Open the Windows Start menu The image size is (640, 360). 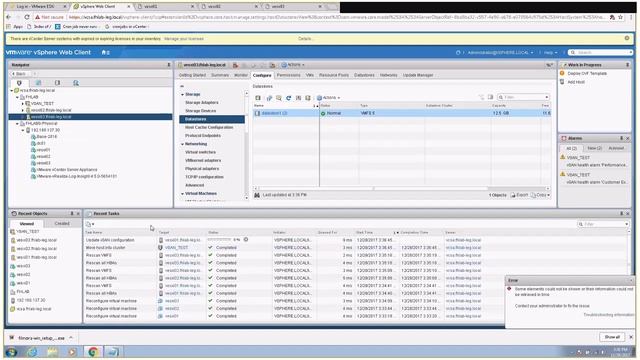point(11,351)
